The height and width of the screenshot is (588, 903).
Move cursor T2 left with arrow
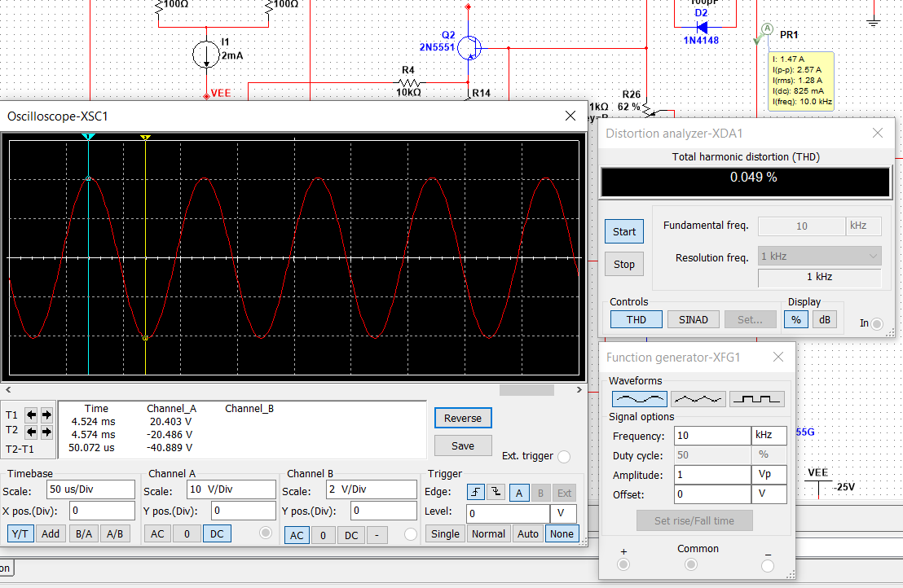31,432
